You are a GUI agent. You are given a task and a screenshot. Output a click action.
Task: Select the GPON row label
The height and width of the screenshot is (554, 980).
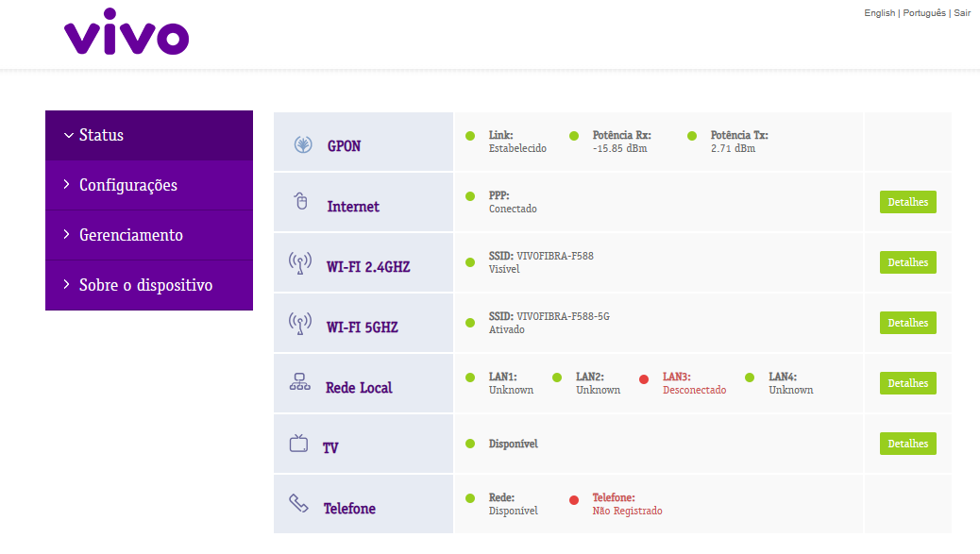pos(344,146)
